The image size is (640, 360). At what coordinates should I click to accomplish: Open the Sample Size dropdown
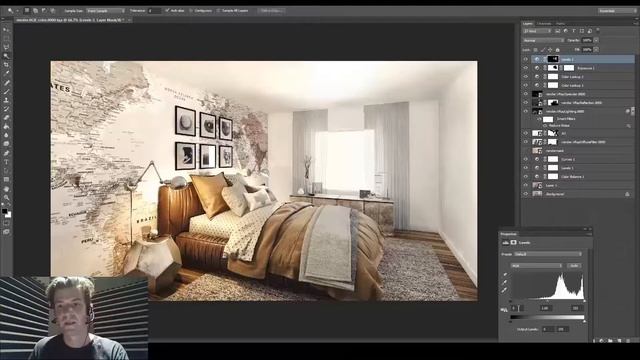pos(106,11)
